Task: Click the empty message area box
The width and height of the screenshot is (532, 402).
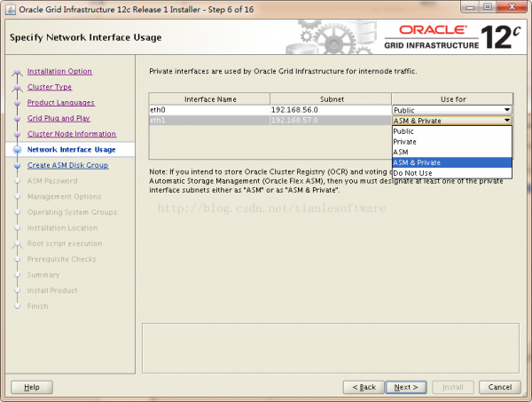Action: click(x=331, y=349)
